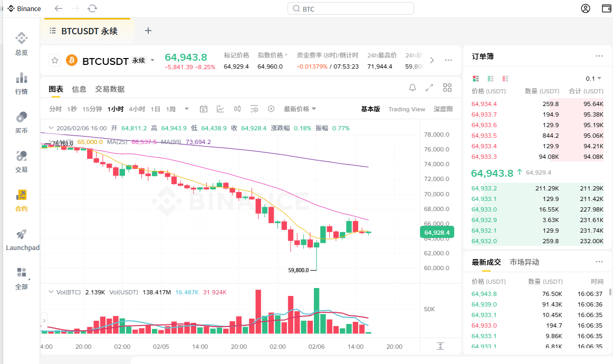
Task: Open the BTCUSDT tab list icon
Action: (x=53, y=31)
